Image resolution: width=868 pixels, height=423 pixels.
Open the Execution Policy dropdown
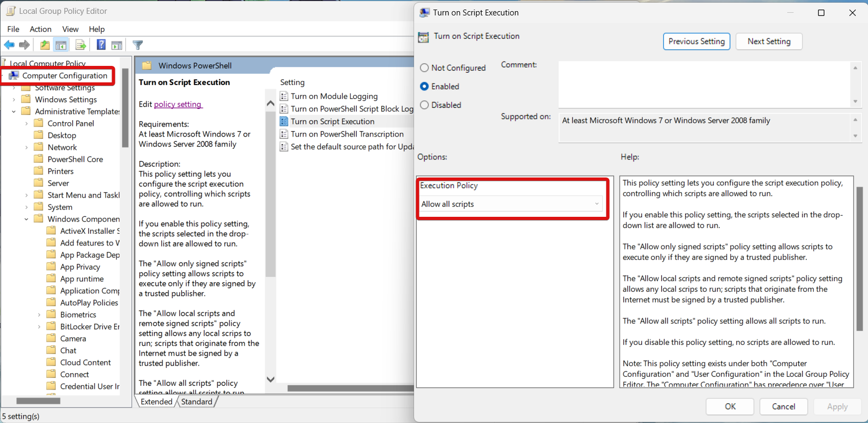coord(511,204)
